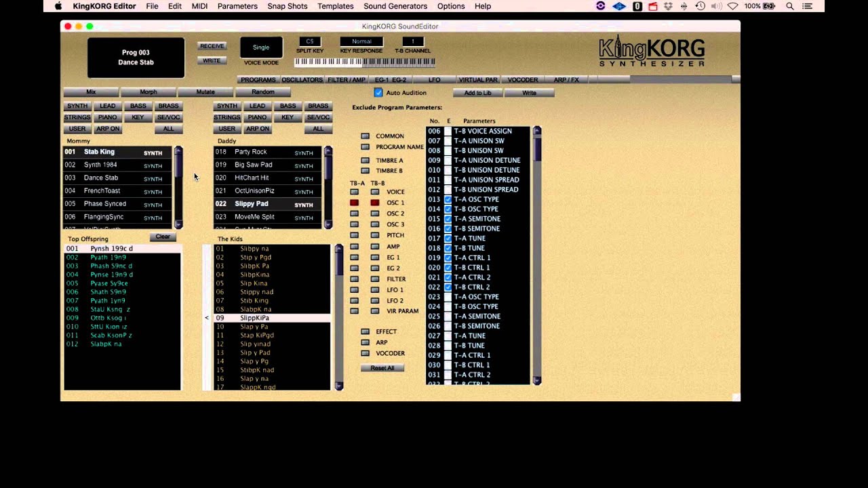The height and width of the screenshot is (488, 868).
Task: Open the Sound Generators menu
Action: pyautogui.click(x=395, y=6)
